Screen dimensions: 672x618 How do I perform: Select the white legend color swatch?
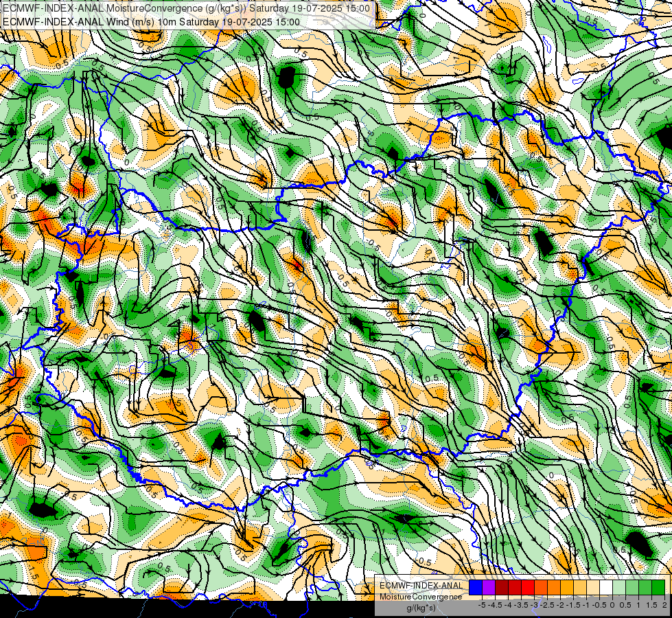point(606,587)
